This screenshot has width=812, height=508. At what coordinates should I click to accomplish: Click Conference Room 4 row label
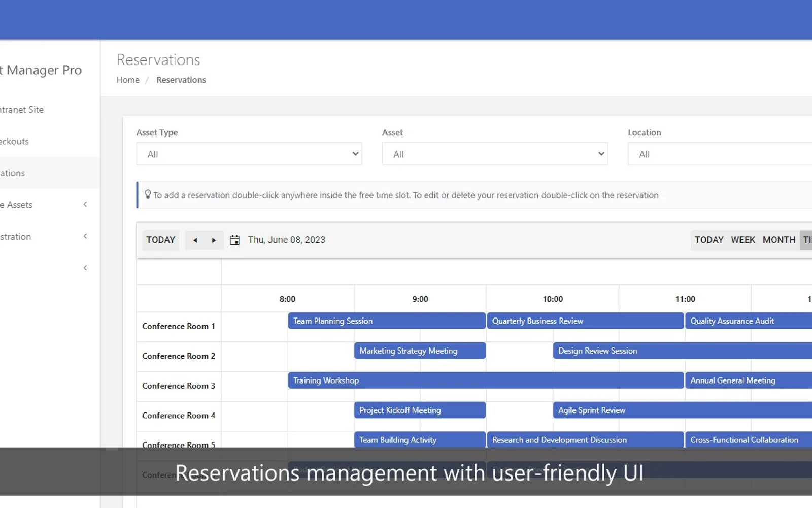pos(179,416)
